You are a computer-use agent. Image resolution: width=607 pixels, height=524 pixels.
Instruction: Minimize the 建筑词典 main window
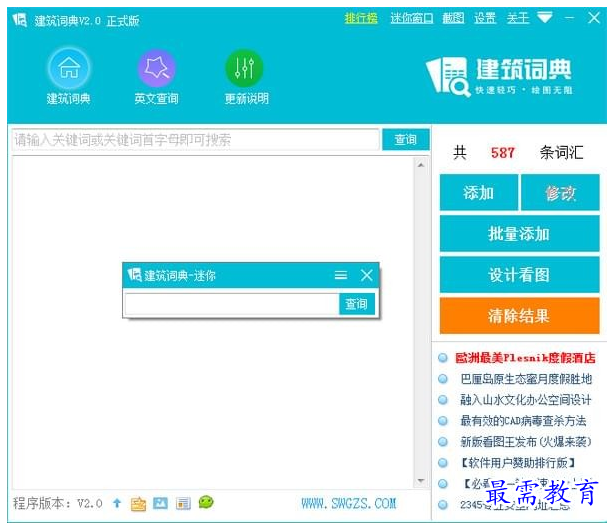[x=569, y=18]
